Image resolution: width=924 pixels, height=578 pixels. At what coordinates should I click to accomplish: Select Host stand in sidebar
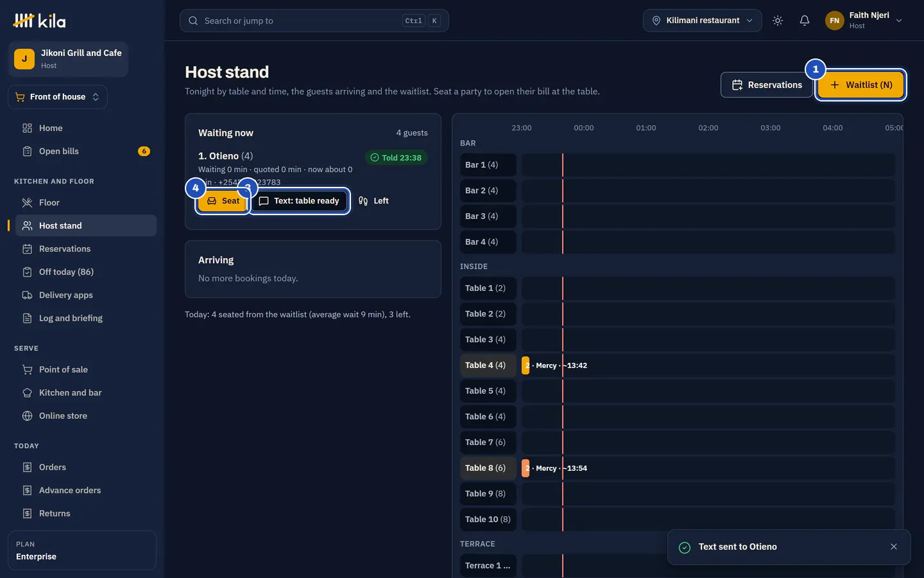[x=86, y=225]
